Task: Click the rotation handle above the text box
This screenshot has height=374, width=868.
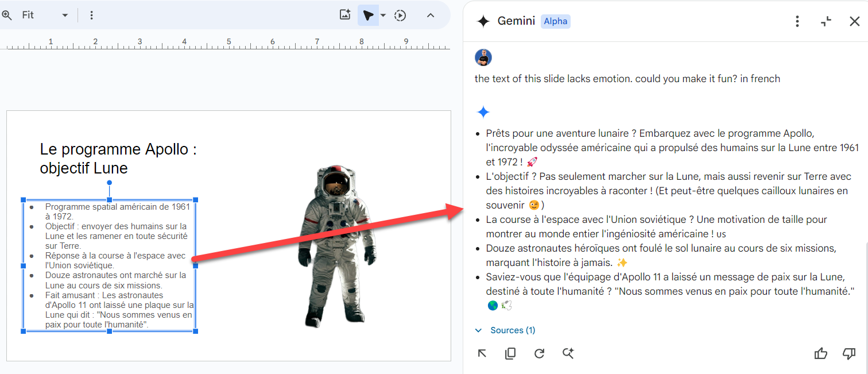Action: pos(109,183)
